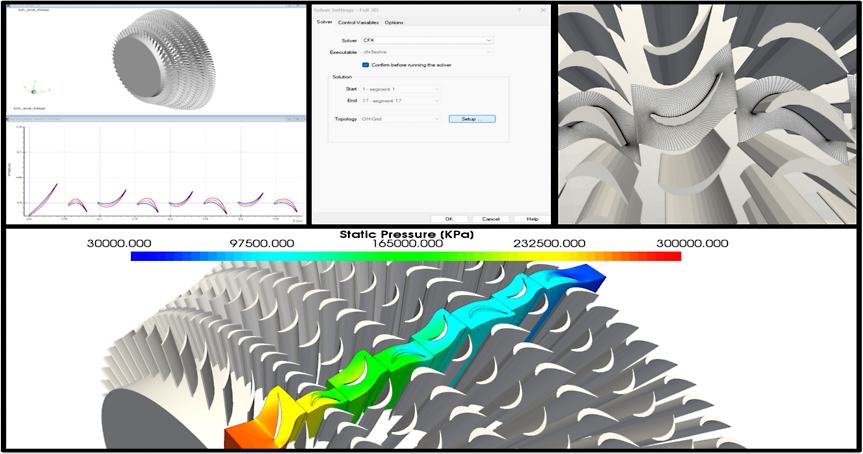Open the Options tab
Screen dimensions: 863x454
pos(394,23)
